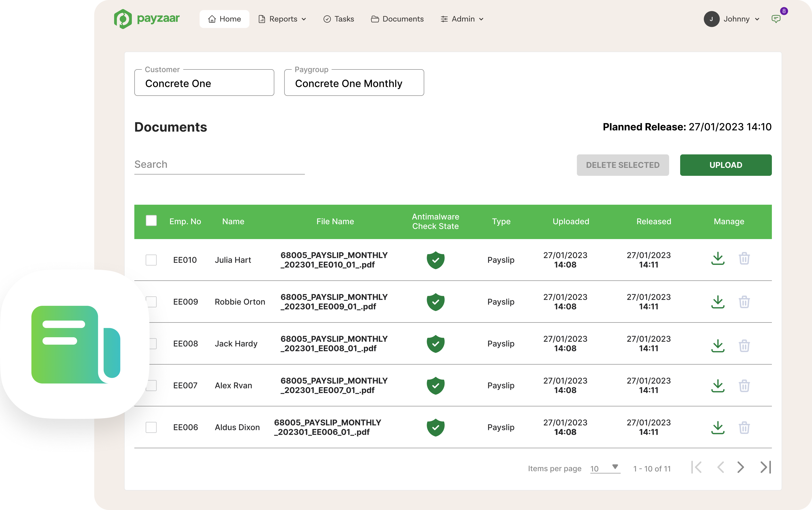Screen dimensions: 812x510
Task: Go to the next page
Action: point(740,467)
